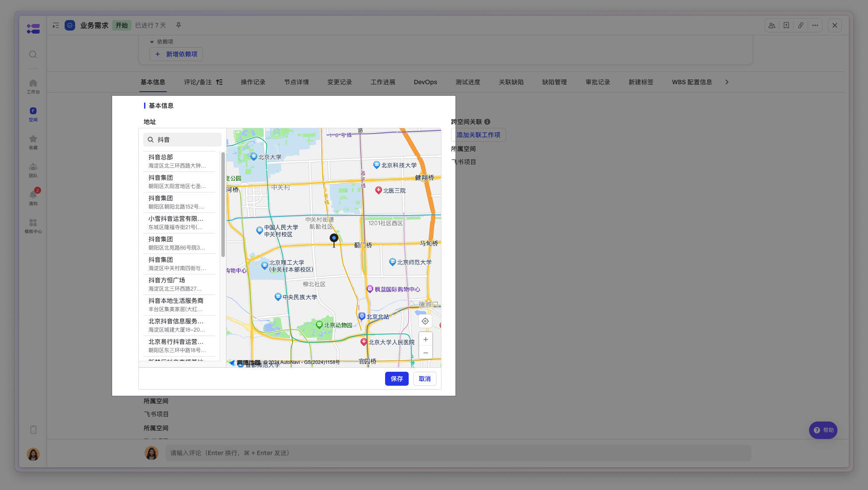Click 添加关联工作项 link
The width and height of the screenshot is (868, 490).
pyautogui.click(x=479, y=135)
